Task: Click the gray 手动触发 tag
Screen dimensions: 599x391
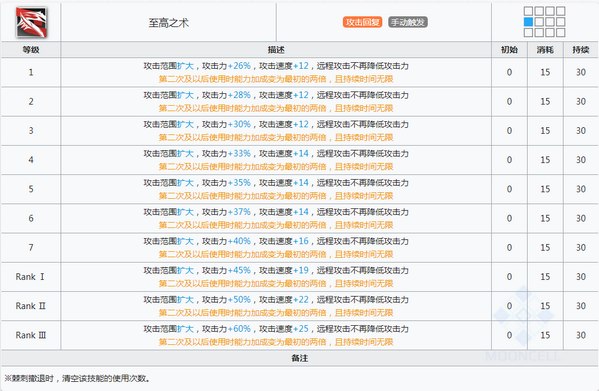Action: tap(408, 22)
